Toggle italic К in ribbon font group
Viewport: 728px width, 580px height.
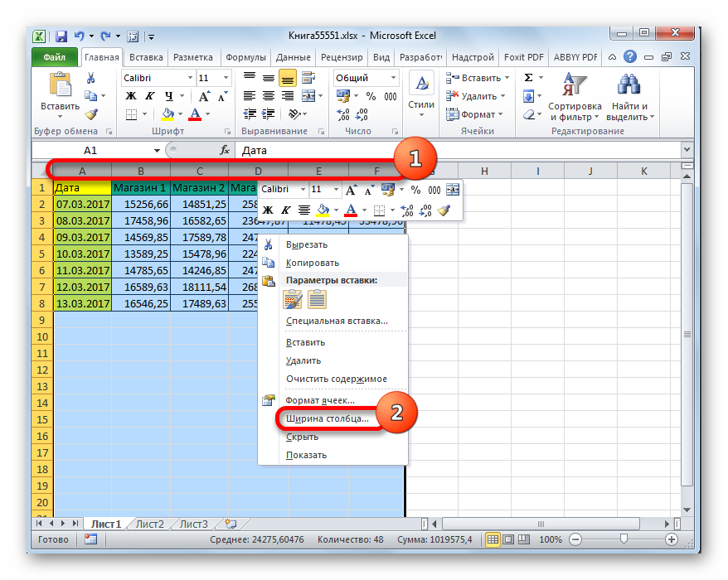click(x=149, y=96)
